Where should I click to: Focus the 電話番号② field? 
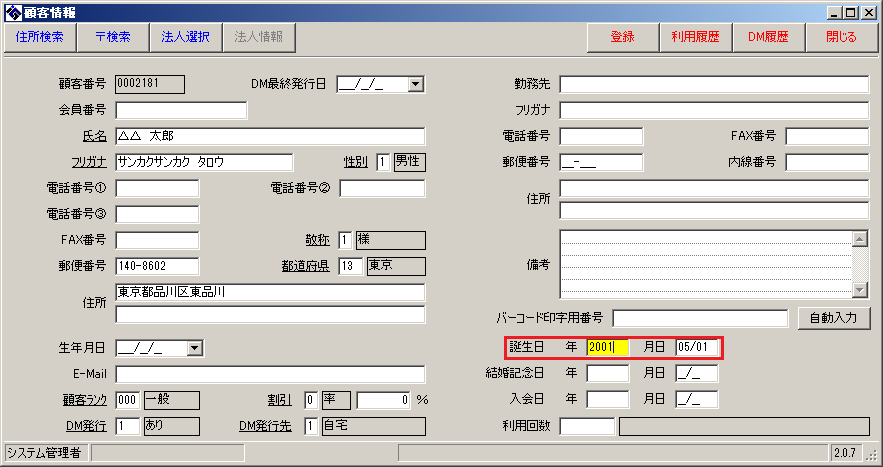tap(382, 188)
